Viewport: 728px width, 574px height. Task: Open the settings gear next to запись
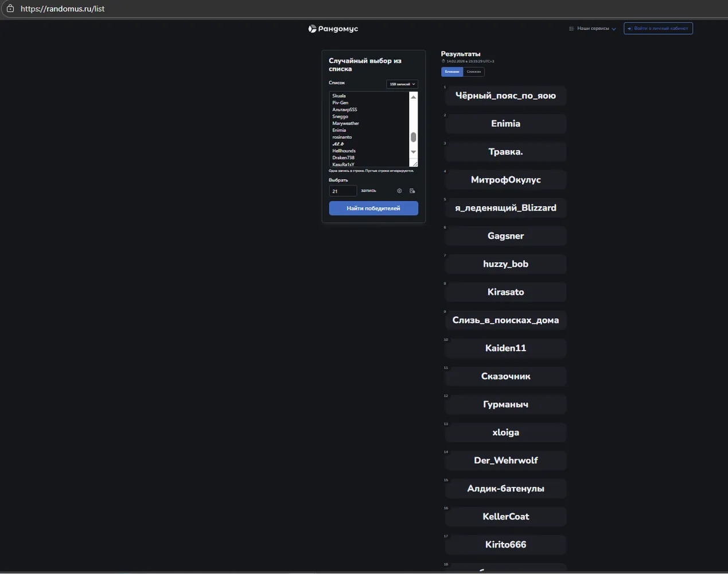[x=399, y=191]
